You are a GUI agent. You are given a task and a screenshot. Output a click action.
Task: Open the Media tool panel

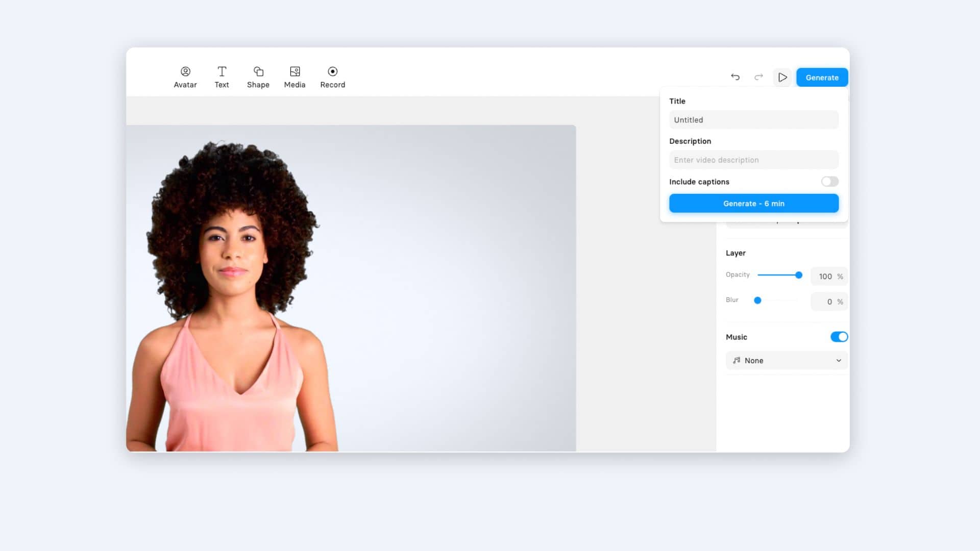point(294,78)
